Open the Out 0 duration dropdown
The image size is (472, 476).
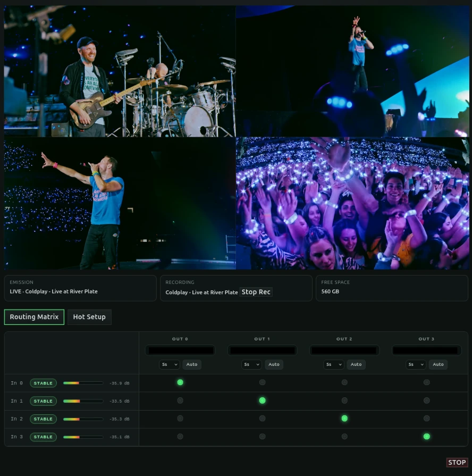coord(170,365)
